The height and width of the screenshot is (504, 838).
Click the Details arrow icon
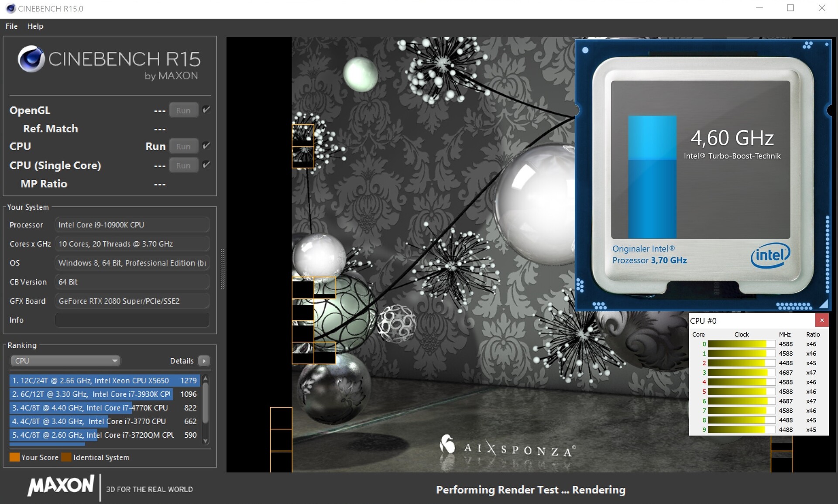(x=204, y=361)
